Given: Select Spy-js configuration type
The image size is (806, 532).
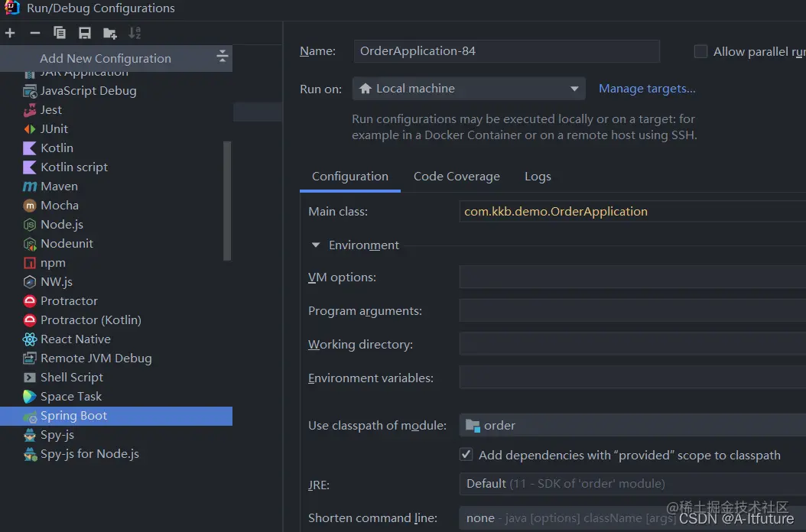Looking at the screenshot, I should click(116, 435).
